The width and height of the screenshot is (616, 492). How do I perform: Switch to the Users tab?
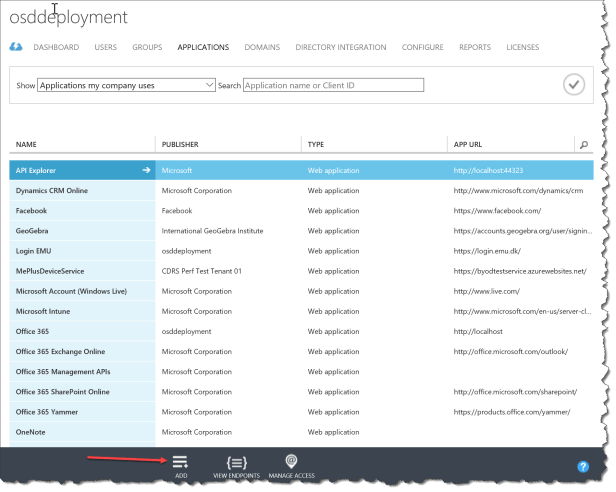(x=105, y=47)
